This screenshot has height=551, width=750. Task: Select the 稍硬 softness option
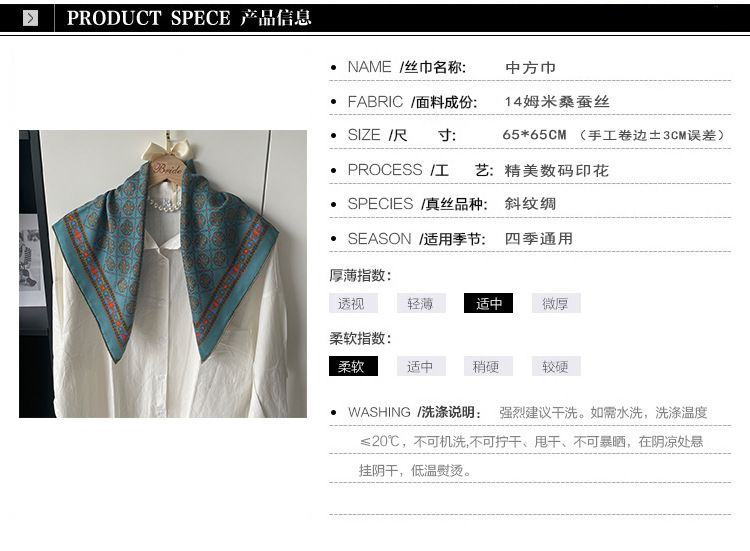[488, 366]
